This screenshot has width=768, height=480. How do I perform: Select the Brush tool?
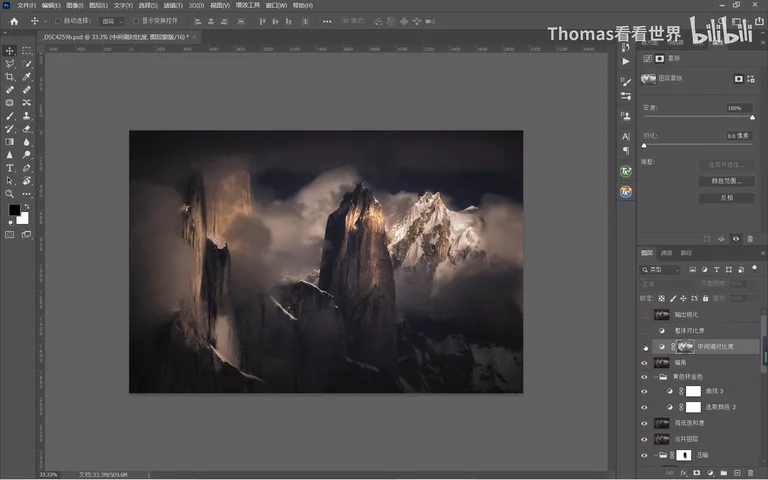[9, 116]
